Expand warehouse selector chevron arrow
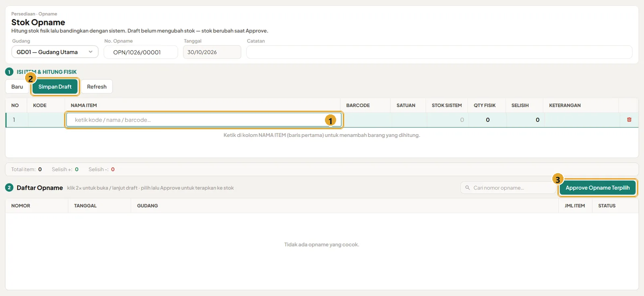The width and height of the screenshot is (644, 296). pos(91,52)
